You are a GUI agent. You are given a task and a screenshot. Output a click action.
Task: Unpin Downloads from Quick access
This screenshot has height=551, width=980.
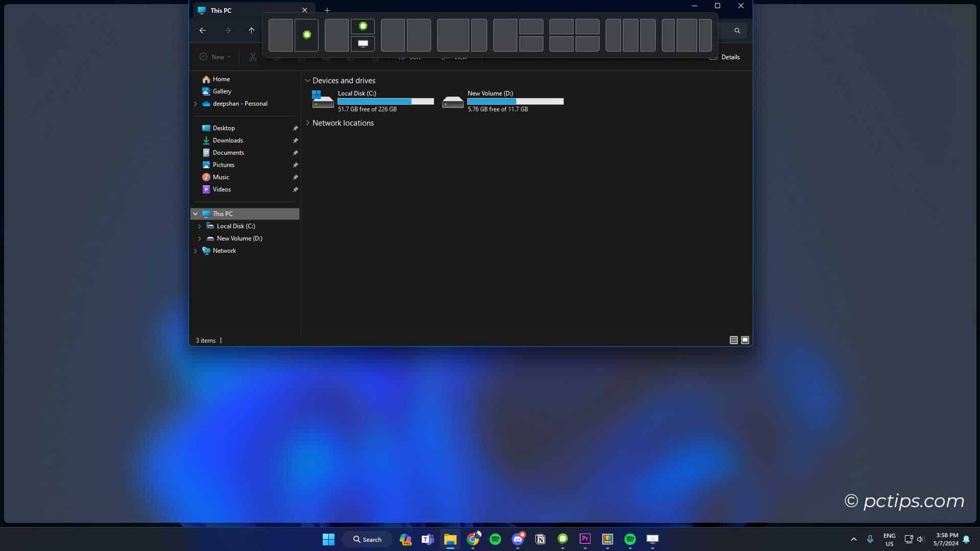(x=295, y=140)
